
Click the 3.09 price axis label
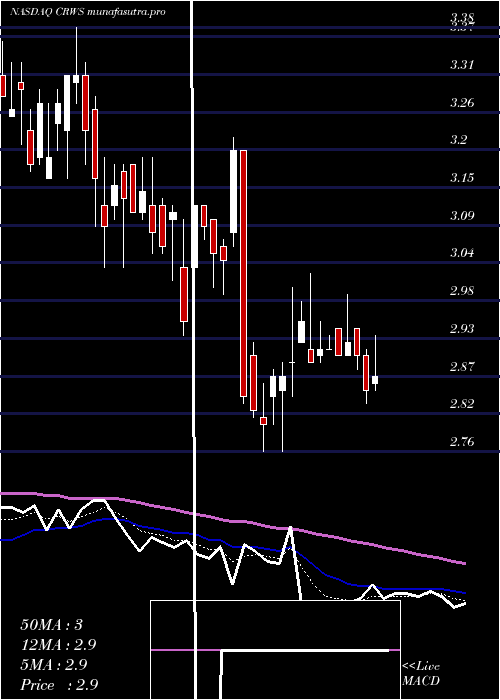[x=462, y=216]
